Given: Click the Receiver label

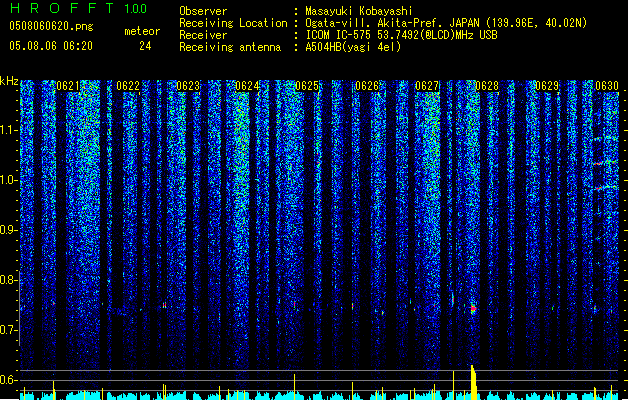Looking at the screenshot, I should pyautogui.click(x=203, y=35).
